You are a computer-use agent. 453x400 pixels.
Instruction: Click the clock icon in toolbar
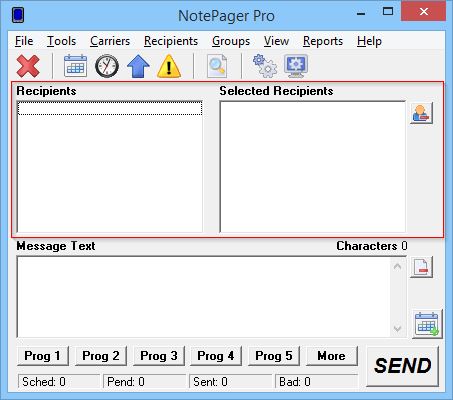coord(107,66)
